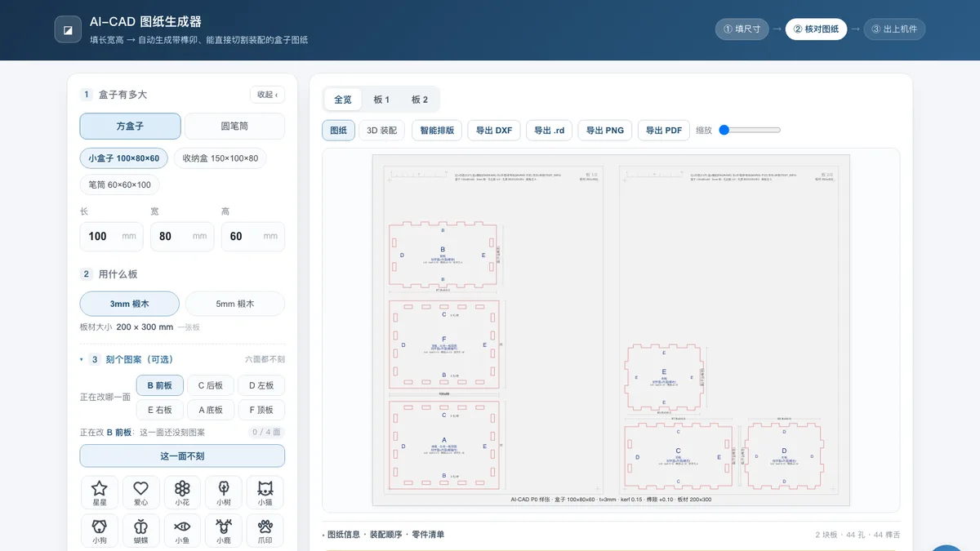Go to step ① 填尺寸

tap(742, 29)
